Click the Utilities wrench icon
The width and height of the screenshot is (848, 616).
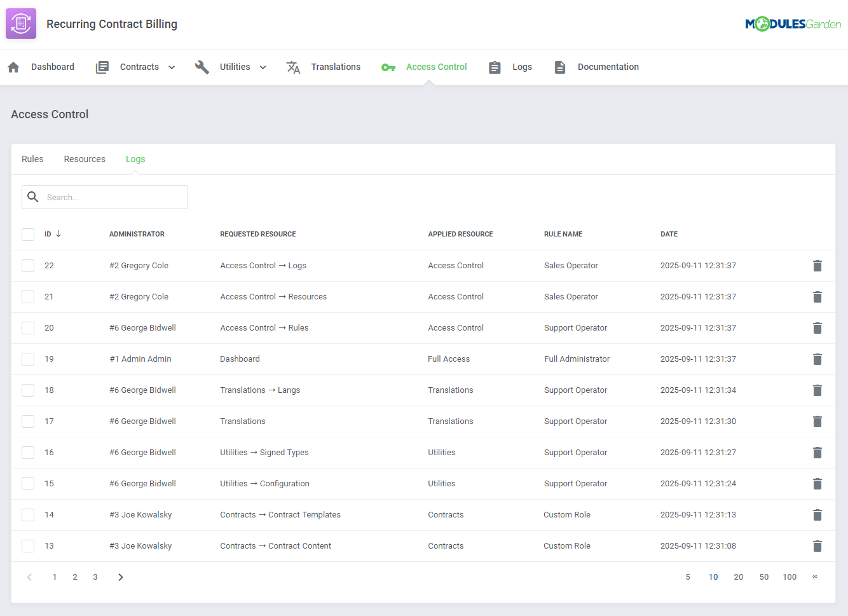[x=202, y=67]
